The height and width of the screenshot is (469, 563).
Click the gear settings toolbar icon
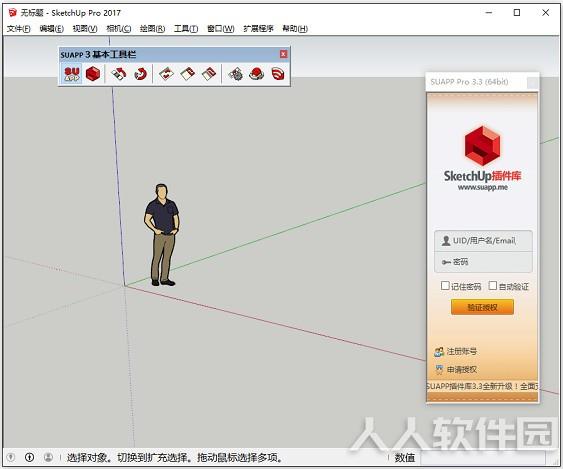tap(235, 74)
